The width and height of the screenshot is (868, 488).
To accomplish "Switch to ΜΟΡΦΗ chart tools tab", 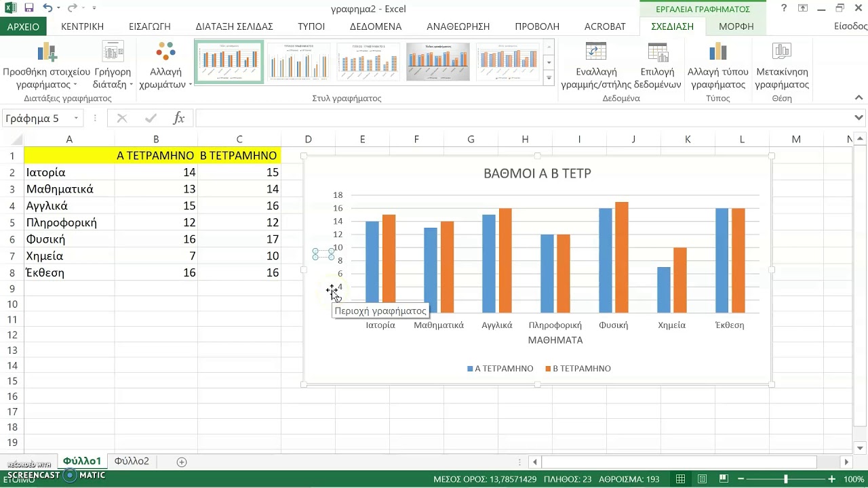I will click(x=736, y=26).
